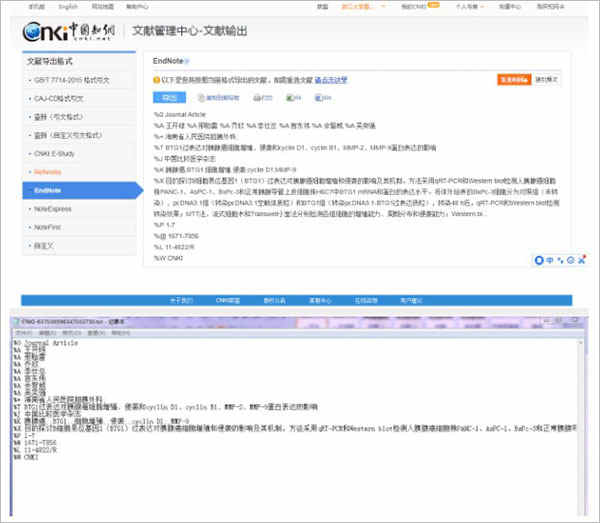Click the help icon next to EndNote heading

(x=187, y=61)
